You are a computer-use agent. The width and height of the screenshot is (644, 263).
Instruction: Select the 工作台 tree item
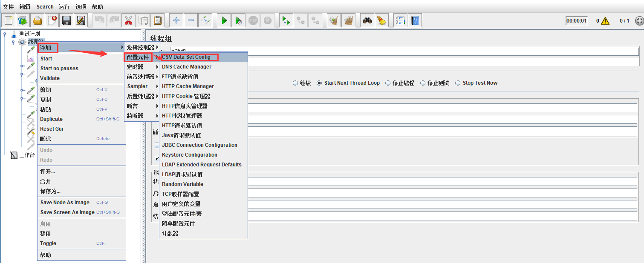coord(27,155)
